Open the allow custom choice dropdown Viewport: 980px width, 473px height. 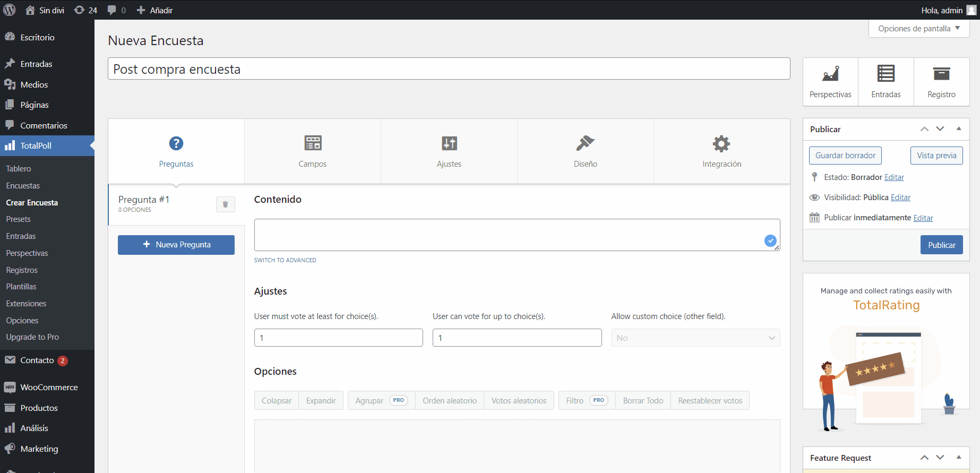coord(695,338)
